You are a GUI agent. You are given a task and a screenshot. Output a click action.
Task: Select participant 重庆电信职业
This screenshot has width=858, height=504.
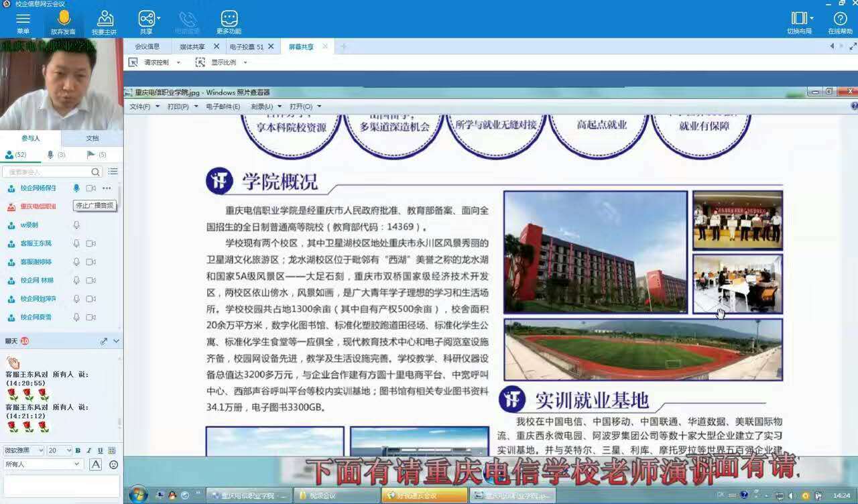[x=38, y=206]
